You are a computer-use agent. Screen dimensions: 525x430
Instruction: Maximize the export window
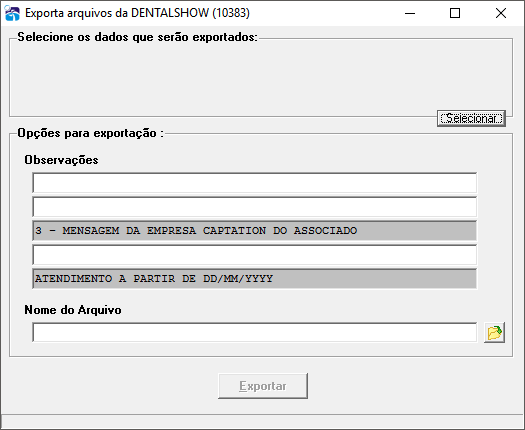point(455,13)
